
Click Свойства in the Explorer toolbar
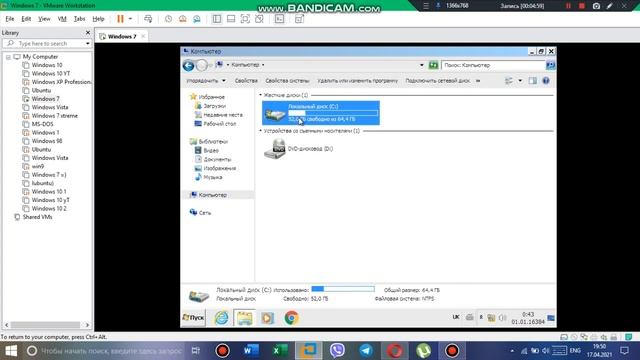[246, 81]
